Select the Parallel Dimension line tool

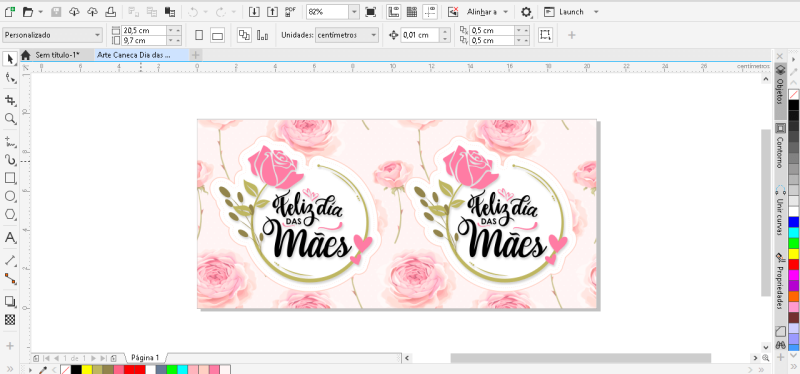(x=10, y=260)
